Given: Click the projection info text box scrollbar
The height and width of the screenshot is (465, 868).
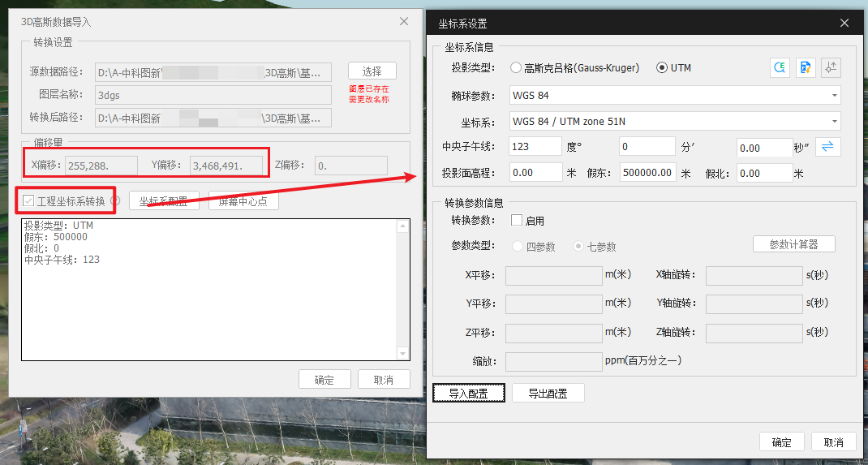Looking at the screenshot, I should (403, 289).
